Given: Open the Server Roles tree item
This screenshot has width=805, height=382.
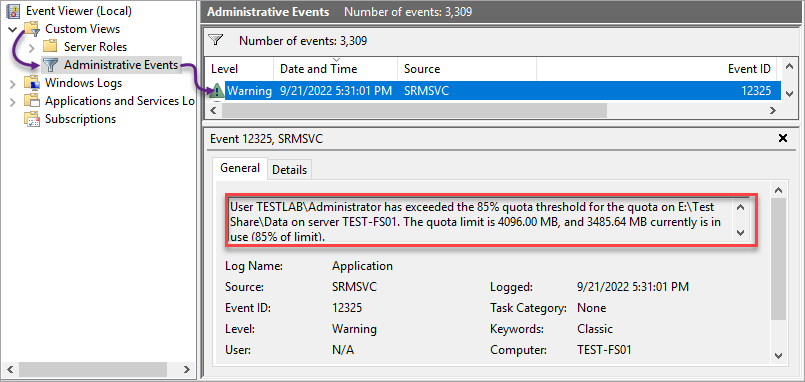Looking at the screenshot, I should coord(95,47).
